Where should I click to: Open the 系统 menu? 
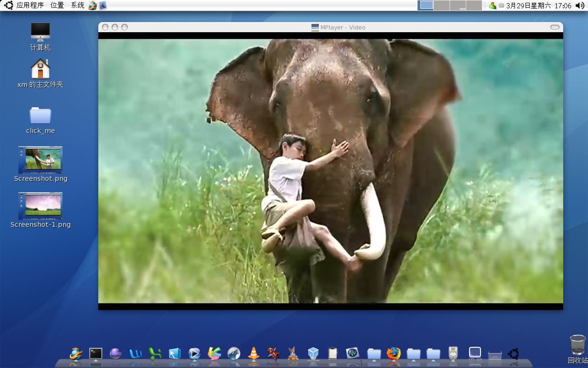pos(78,6)
